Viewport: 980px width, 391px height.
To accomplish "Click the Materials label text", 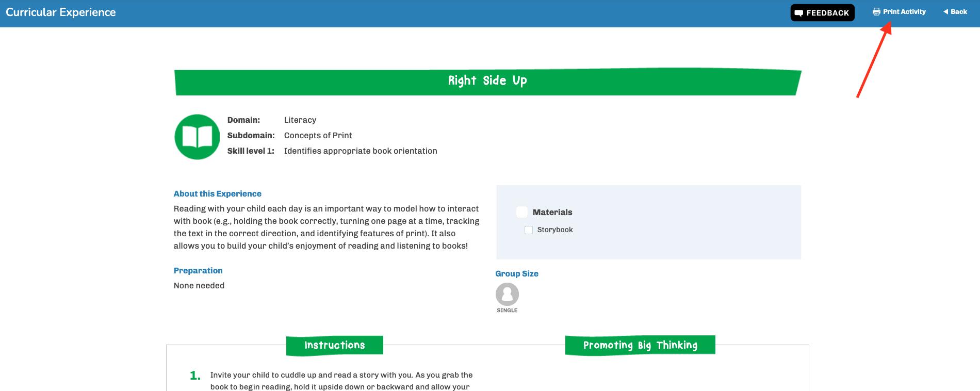I will click(x=552, y=213).
